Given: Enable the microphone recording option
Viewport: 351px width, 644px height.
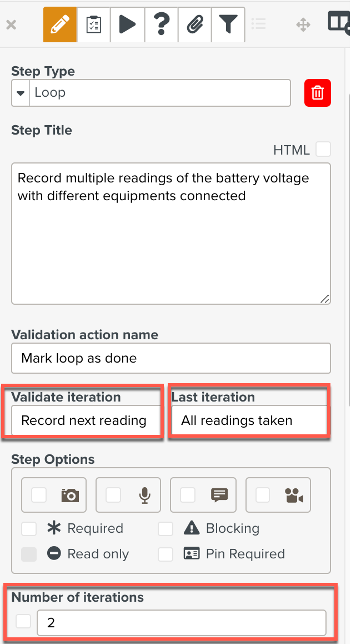Looking at the screenshot, I should click(x=113, y=494).
